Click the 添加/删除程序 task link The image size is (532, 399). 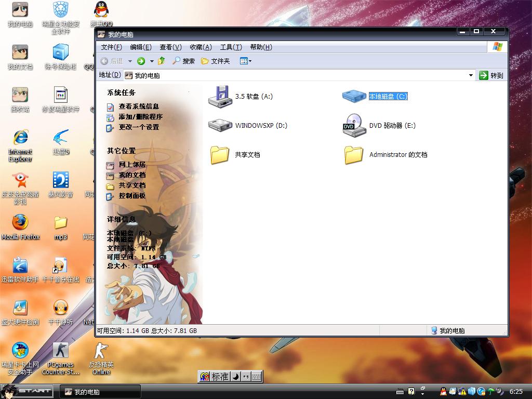140,117
